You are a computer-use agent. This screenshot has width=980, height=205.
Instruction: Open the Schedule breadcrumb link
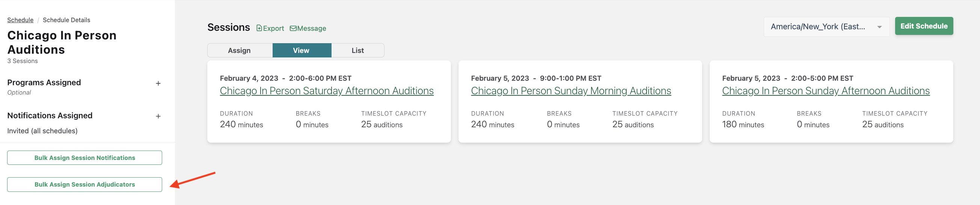click(20, 20)
